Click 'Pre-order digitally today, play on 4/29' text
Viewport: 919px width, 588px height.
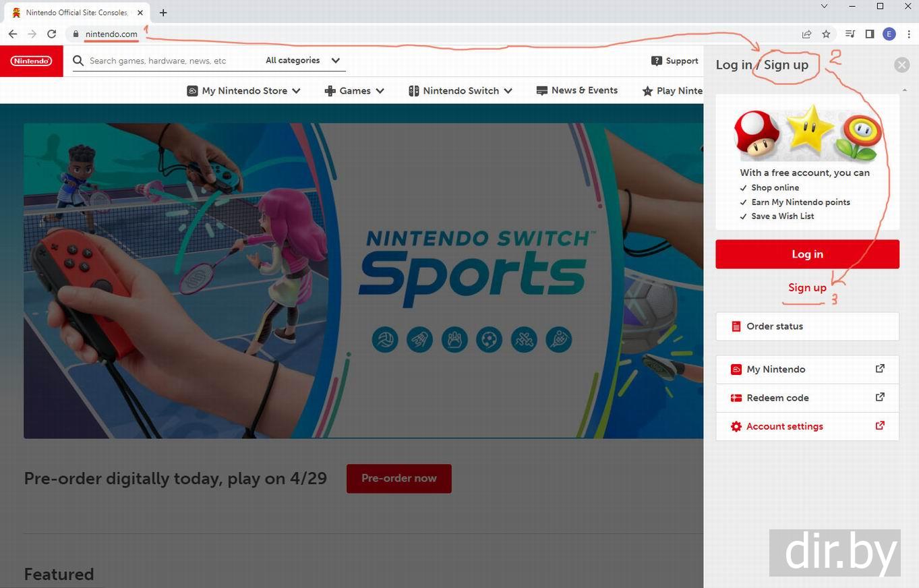coord(175,478)
